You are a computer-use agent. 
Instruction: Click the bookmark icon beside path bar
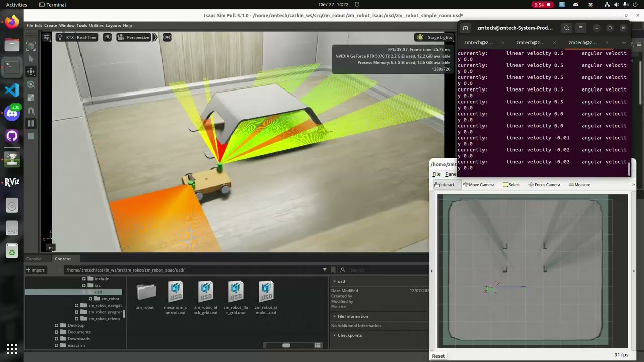coord(333,270)
